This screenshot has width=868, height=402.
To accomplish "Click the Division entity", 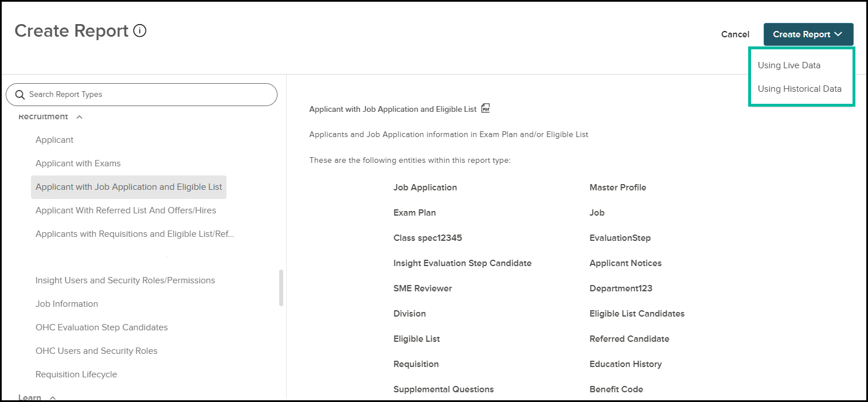I will coord(409,314).
